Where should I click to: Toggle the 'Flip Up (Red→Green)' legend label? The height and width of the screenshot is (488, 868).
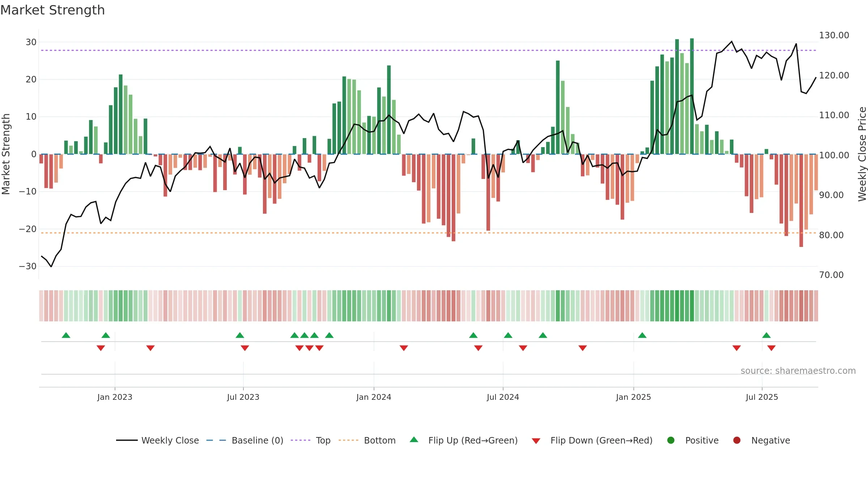(473, 440)
